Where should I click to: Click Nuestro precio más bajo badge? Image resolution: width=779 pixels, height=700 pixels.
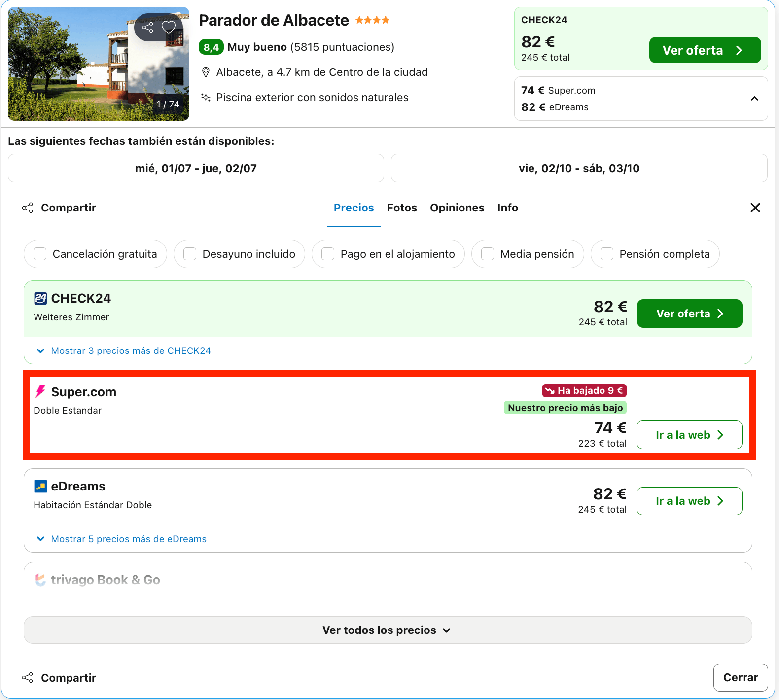(565, 408)
